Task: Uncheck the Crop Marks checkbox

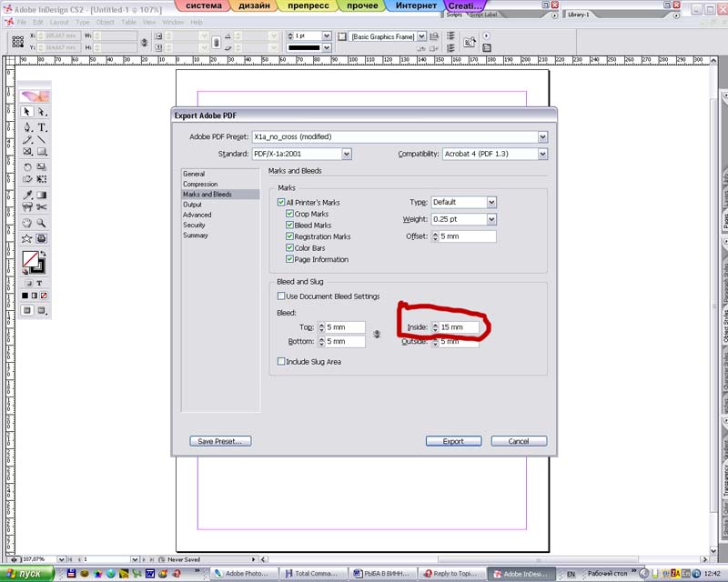Action: 289,214
